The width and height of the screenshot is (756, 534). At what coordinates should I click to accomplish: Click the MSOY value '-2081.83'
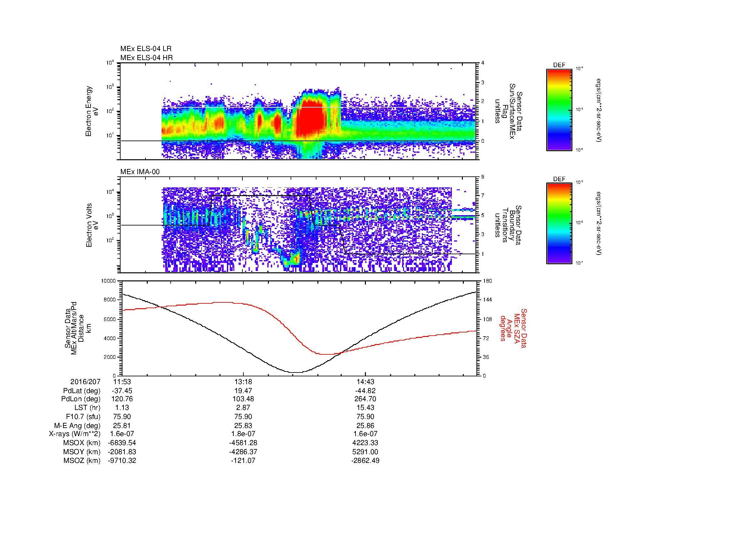(122, 452)
